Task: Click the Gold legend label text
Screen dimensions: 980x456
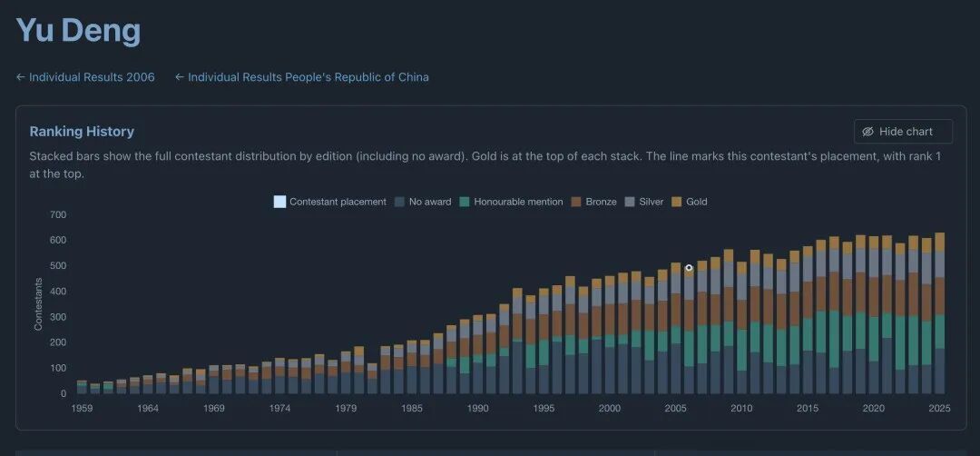Action: coord(697,202)
